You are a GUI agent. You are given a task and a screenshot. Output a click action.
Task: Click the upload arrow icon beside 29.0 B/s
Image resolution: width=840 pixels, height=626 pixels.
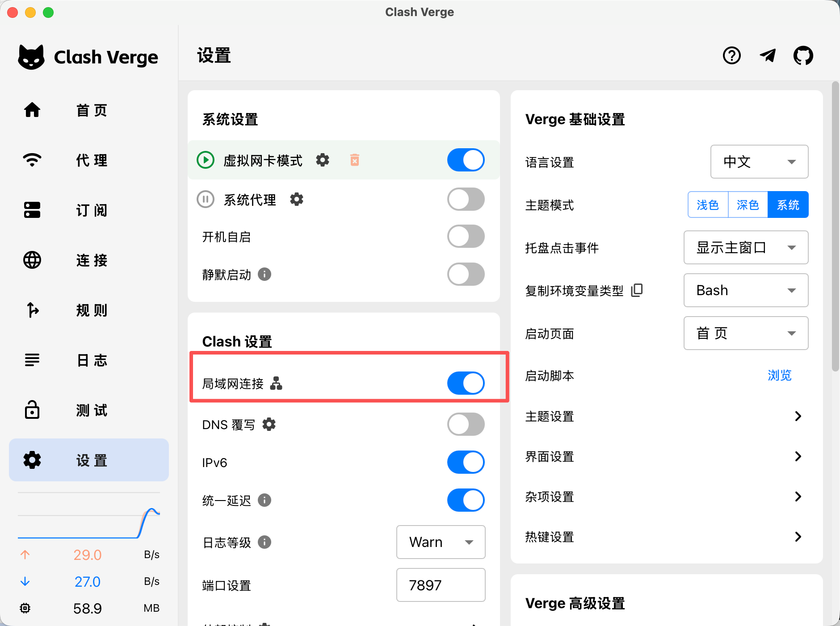click(x=25, y=555)
